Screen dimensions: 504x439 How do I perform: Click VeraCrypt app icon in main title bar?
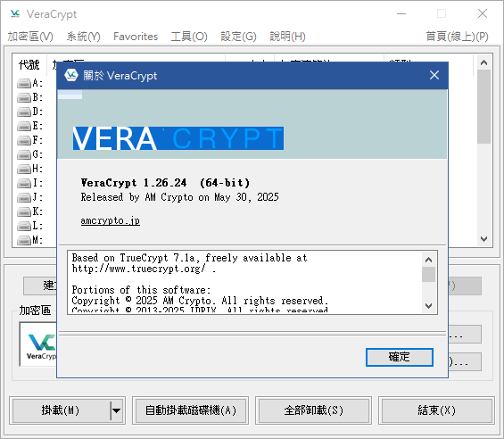coord(15,13)
